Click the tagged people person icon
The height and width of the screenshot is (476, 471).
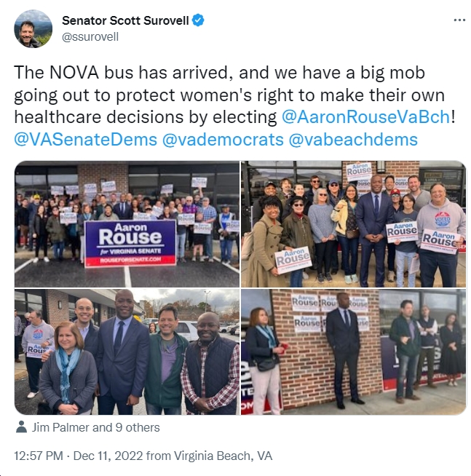pos(21,427)
